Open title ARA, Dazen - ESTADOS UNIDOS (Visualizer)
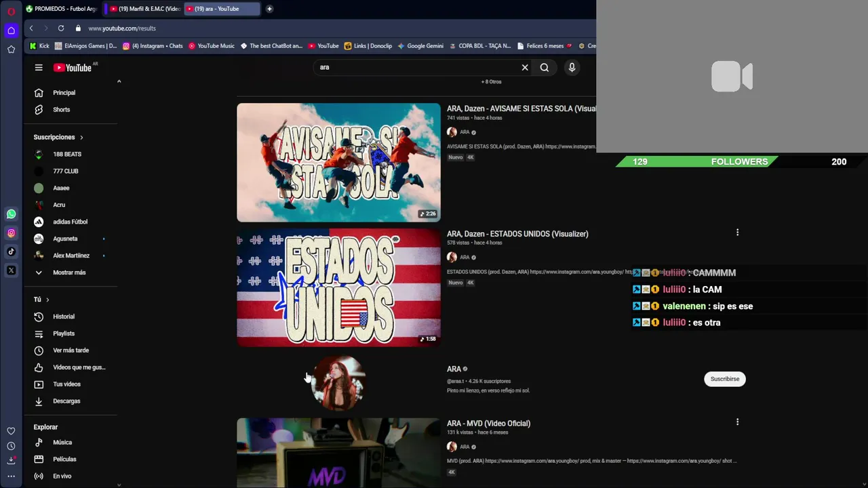The height and width of the screenshot is (488, 868). point(517,234)
